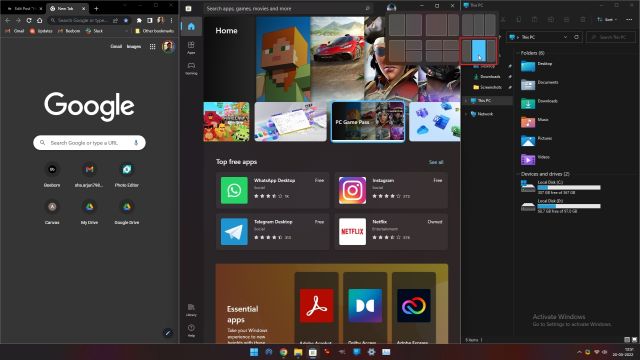The width and height of the screenshot is (640, 360).
Task: Open Settings gear from the taskbar
Action: pos(371,352)
